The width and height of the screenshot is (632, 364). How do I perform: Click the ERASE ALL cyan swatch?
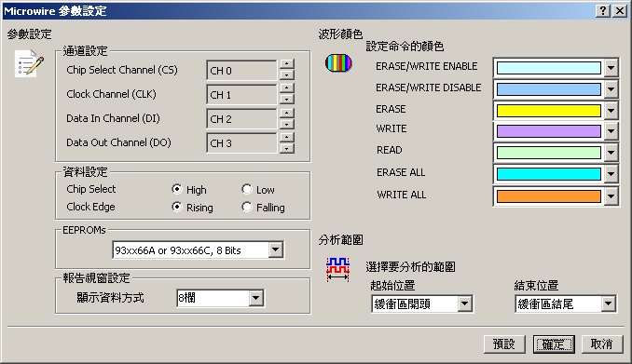tap(548, 174)
